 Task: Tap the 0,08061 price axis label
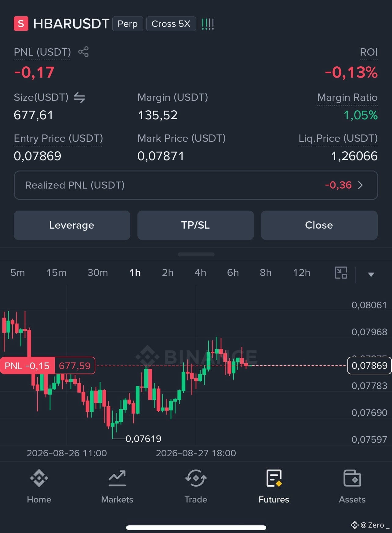pyautogui.click(x=369, y=305)
